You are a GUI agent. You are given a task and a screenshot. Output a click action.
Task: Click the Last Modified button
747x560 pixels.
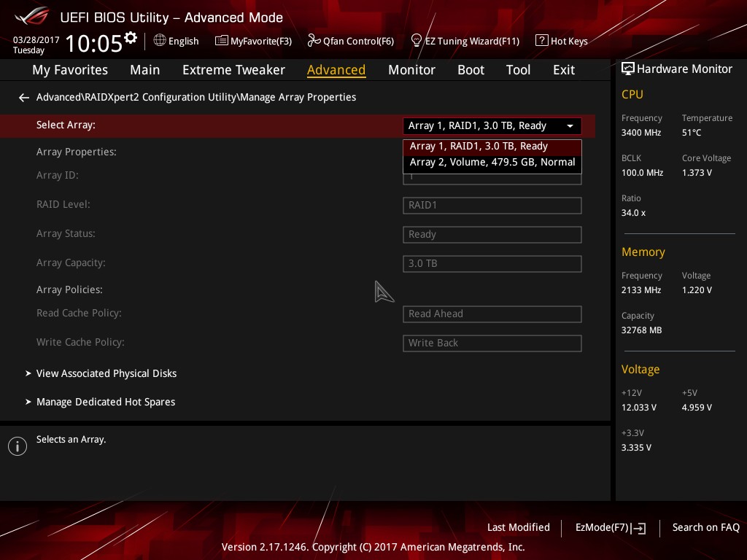tap(519, 527)
